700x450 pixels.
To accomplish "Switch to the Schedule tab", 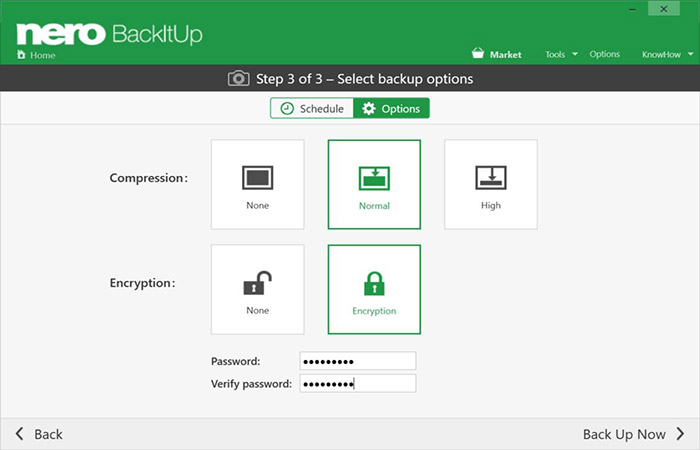I will pyautogui.click(x=312, y=108).
